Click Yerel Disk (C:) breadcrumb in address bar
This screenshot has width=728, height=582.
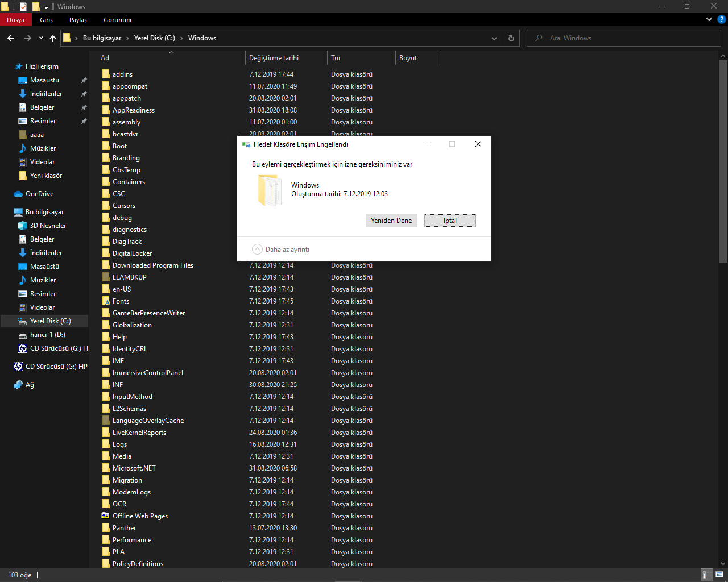155,38
